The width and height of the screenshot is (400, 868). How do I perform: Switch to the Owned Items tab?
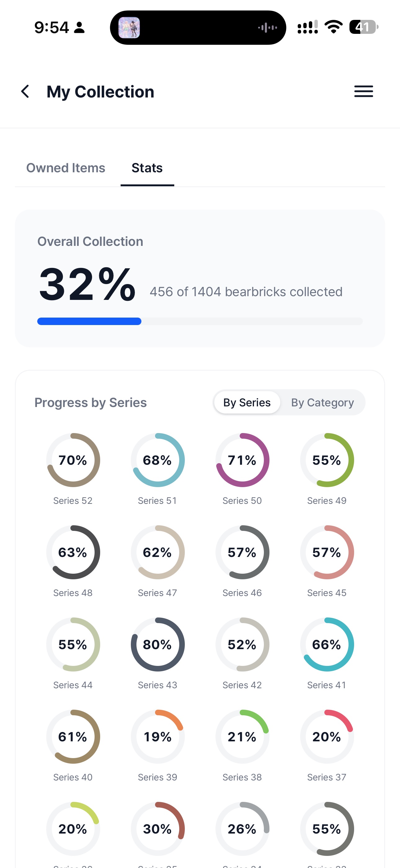pyautogui.click(x=66, y=168)
